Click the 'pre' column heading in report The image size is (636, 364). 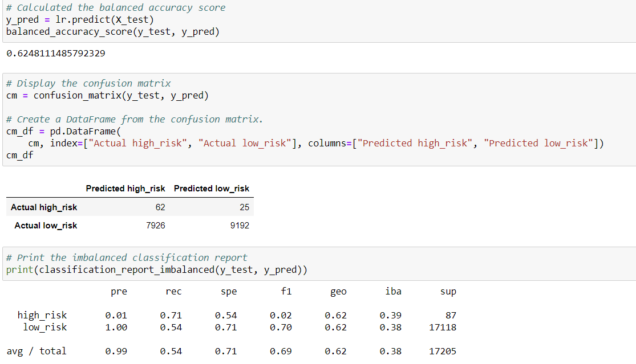119,292
